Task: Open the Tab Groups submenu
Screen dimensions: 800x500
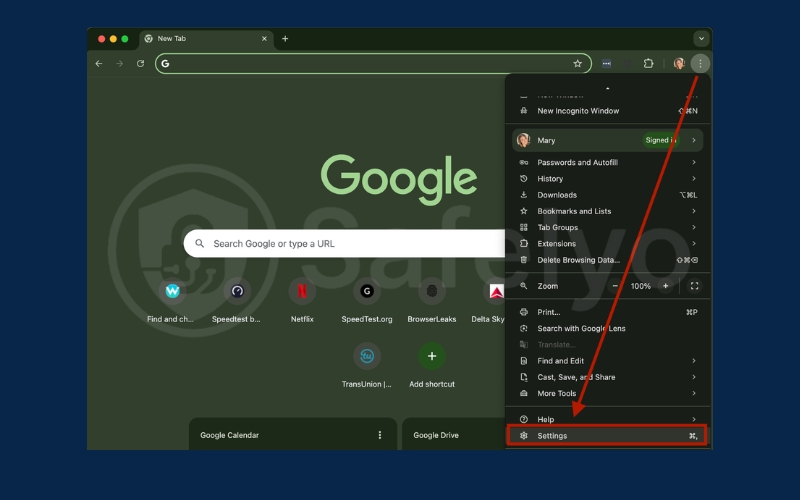Action: (x=607, y=228)
